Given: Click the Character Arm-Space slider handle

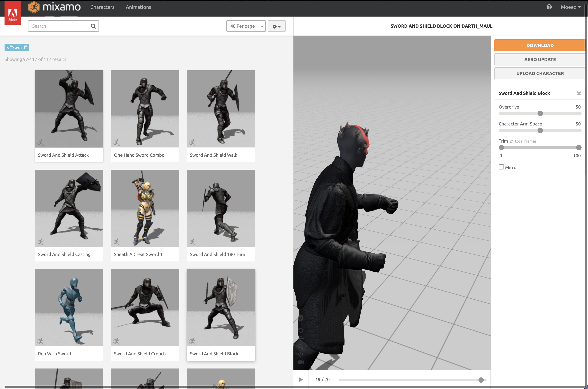Looking at the screenshot, I should (540, 131).
